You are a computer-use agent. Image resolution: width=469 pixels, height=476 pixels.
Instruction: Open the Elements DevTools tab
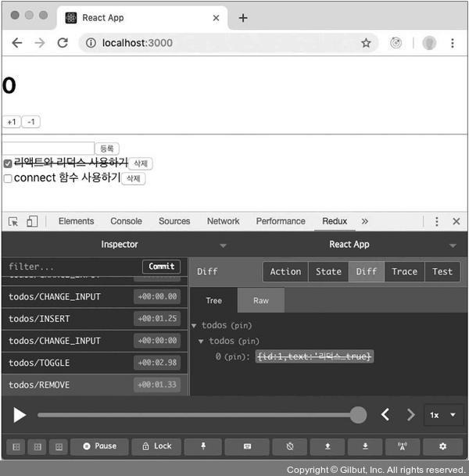[76, 221]
